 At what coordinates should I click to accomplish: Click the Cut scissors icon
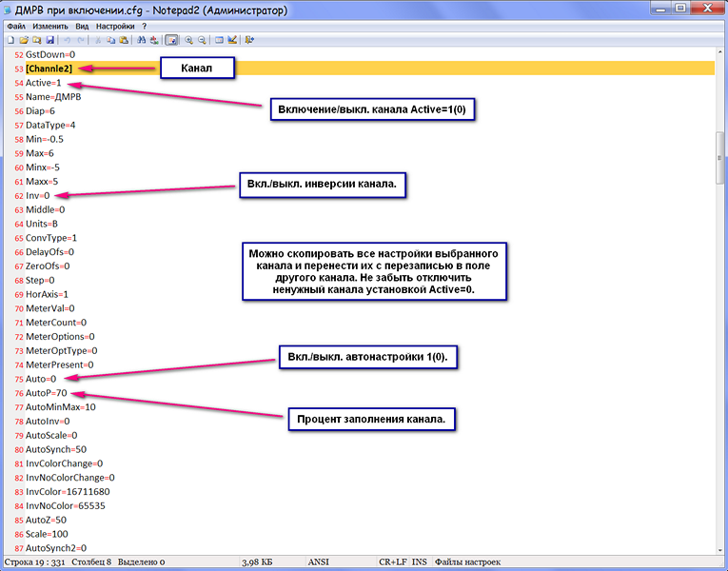point(97,40)
